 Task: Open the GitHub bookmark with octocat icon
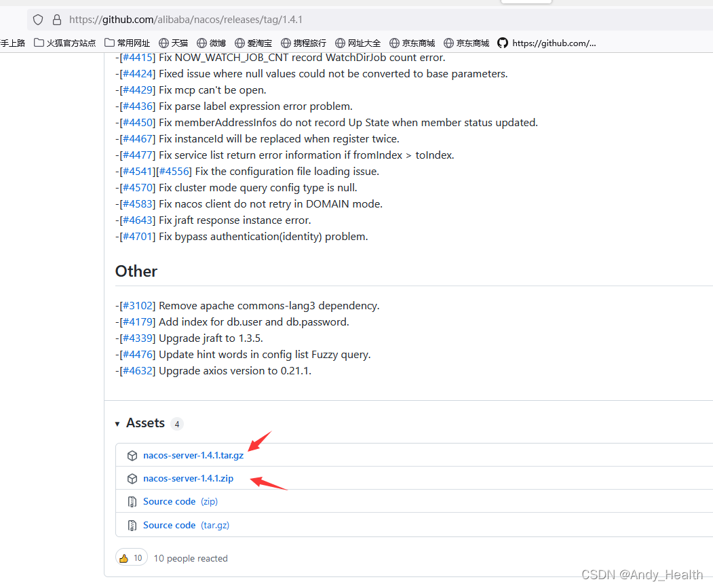pos(547,43)
